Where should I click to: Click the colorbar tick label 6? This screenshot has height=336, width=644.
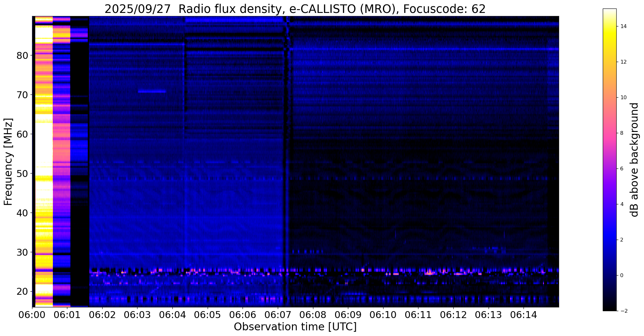click(621, 169)
